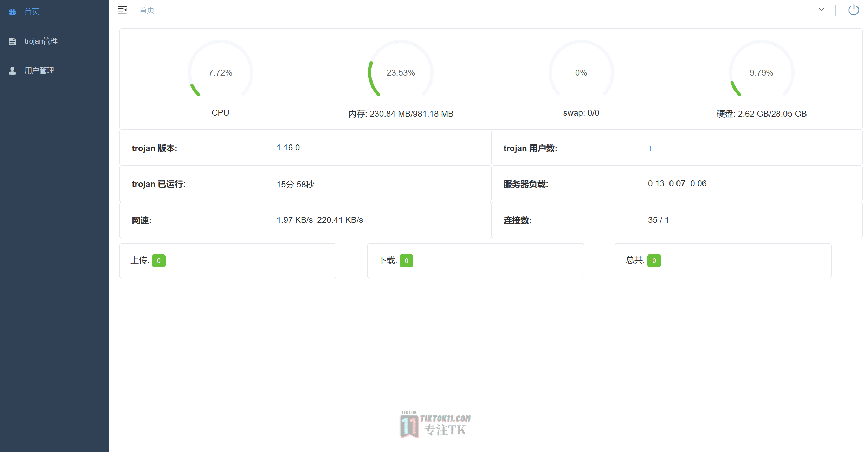This screenshot has width=868, height=452.
Task: Click the 服务器负载: label
Action: click(526, 184)
